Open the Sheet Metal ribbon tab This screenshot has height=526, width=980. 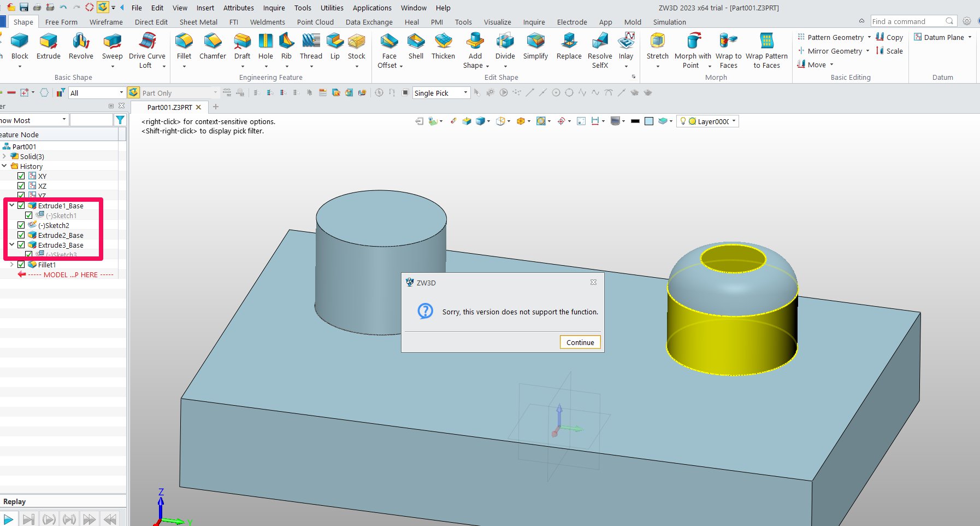(x=198, y=22)
